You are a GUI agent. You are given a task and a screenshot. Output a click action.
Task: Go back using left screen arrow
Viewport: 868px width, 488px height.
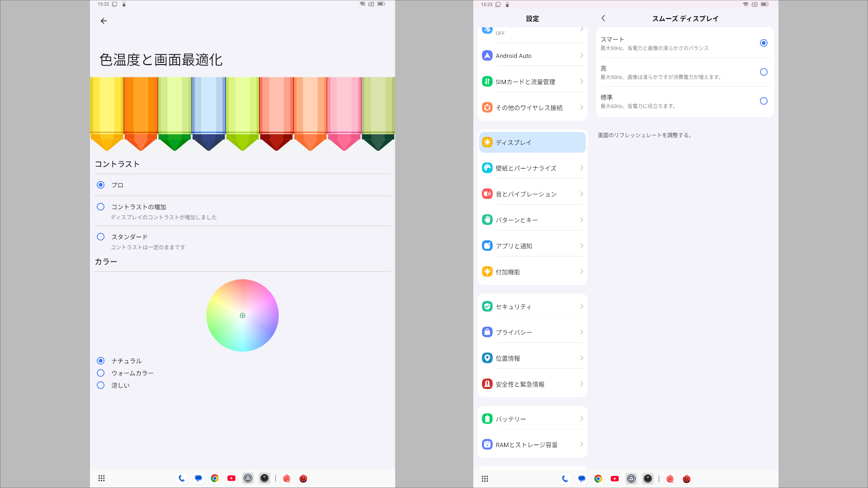coord(104,21)
